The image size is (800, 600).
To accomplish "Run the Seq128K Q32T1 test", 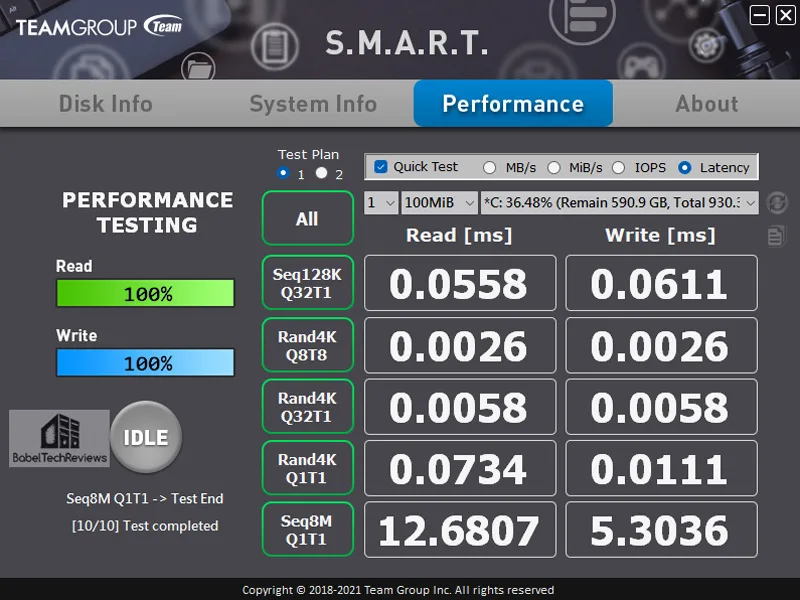I will pyautogui.click(x=308, y=283).
